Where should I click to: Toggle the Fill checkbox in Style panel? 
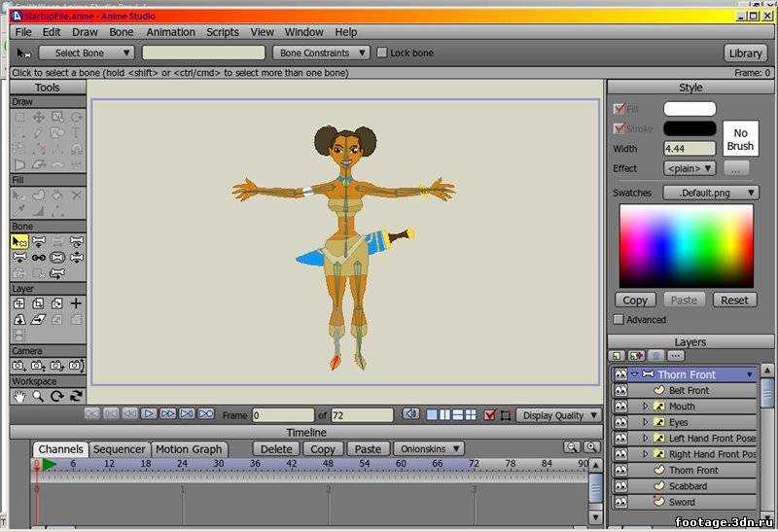point(619,108)
